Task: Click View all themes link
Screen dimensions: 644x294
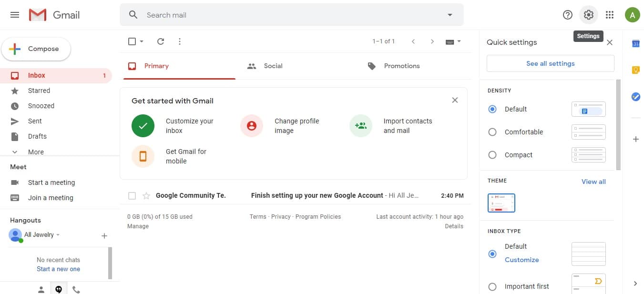Action: pyautogui.click(x=593, y=182)
